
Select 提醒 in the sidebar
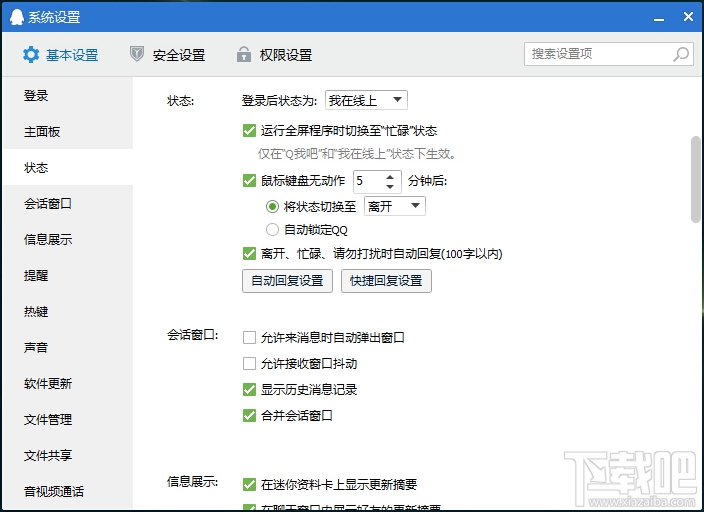pyautogui.click(x=68, y=275)
